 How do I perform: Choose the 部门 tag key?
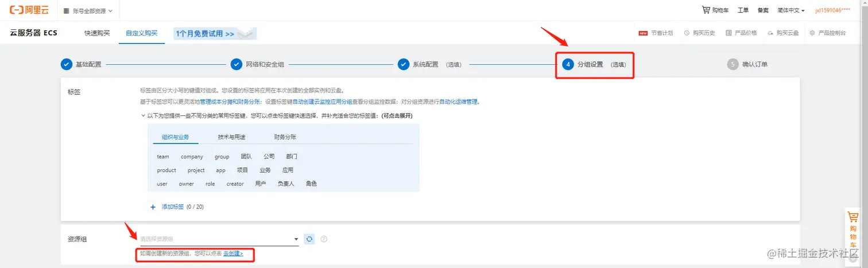coord(292,157)
